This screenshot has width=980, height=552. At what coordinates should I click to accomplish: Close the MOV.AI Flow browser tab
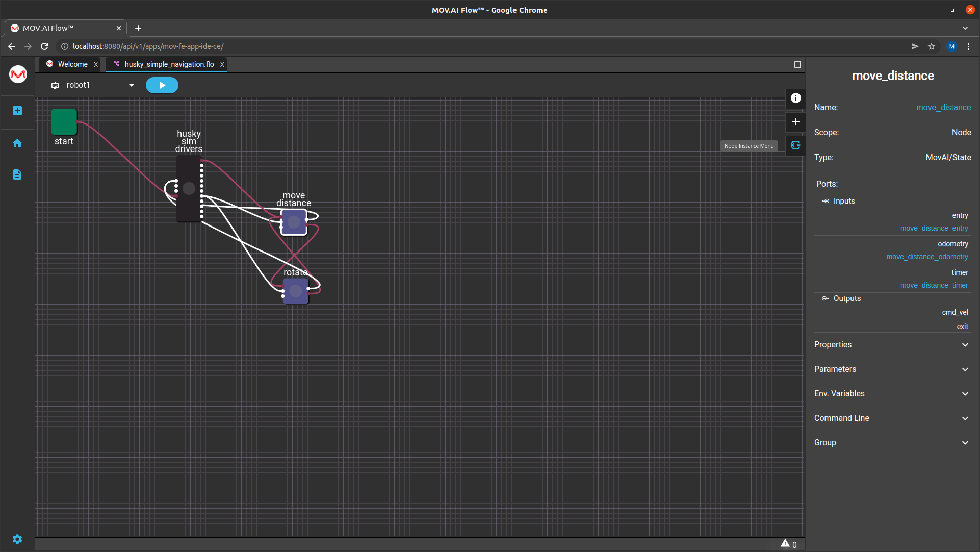118,28
